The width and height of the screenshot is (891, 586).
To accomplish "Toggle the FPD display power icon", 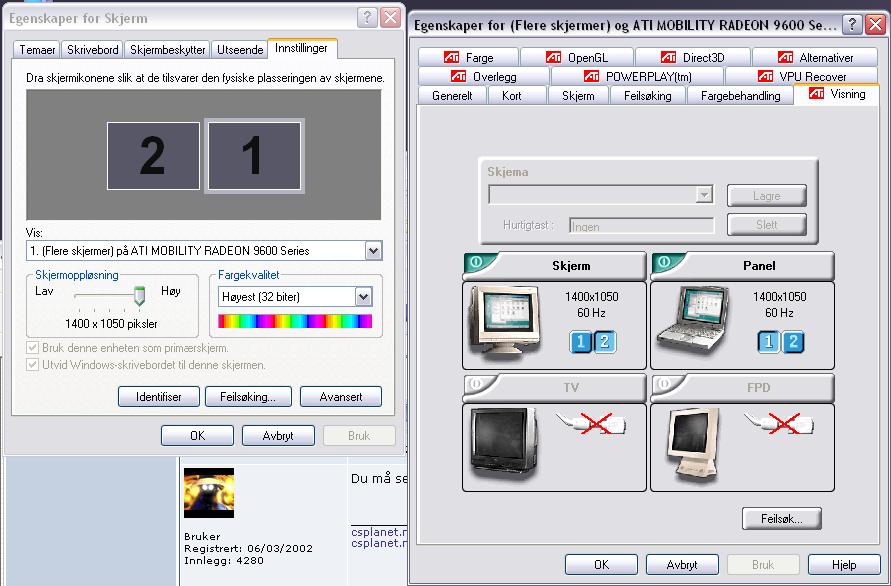I will [665, 384].
